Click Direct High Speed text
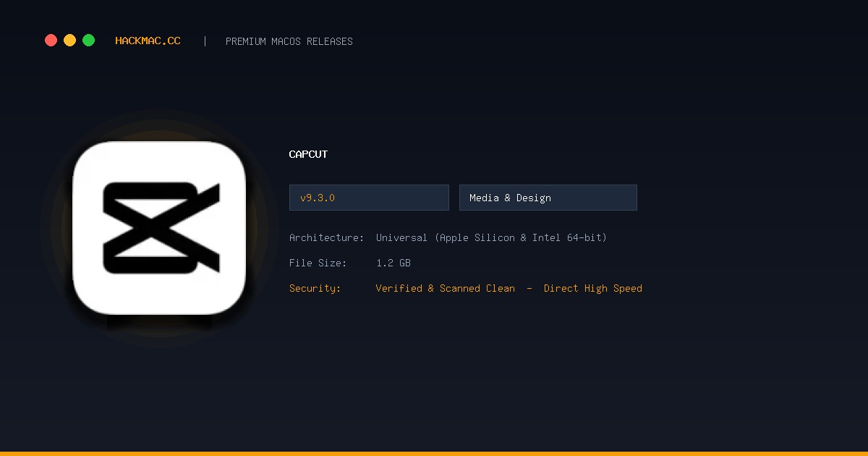 (x=593, y=288)
